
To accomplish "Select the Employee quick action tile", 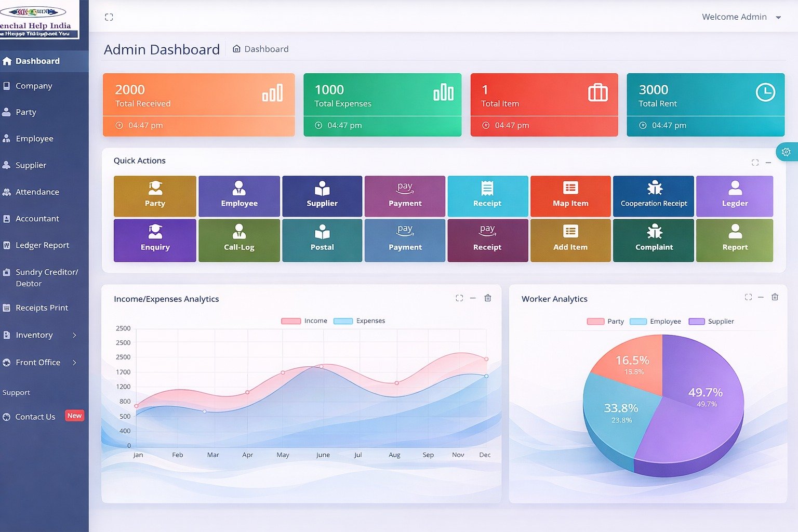I will coord(239,196).
